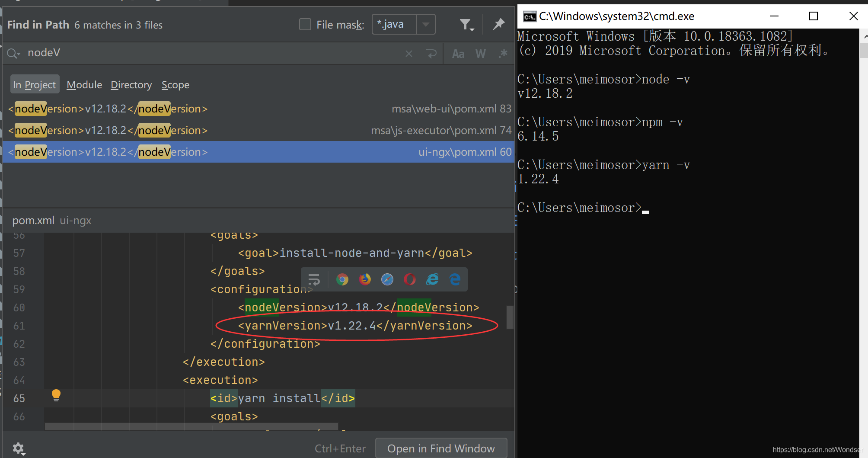Click the pom.xml preview header label
This screenshot has width=868, height=458.
pyautogui.click(x=33, y=221)
